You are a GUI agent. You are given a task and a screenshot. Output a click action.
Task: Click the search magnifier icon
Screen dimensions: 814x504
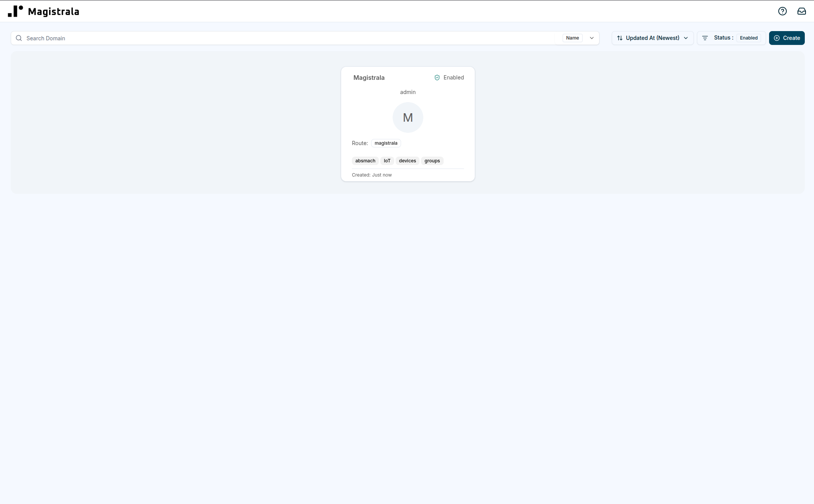[x=19, y=38]
